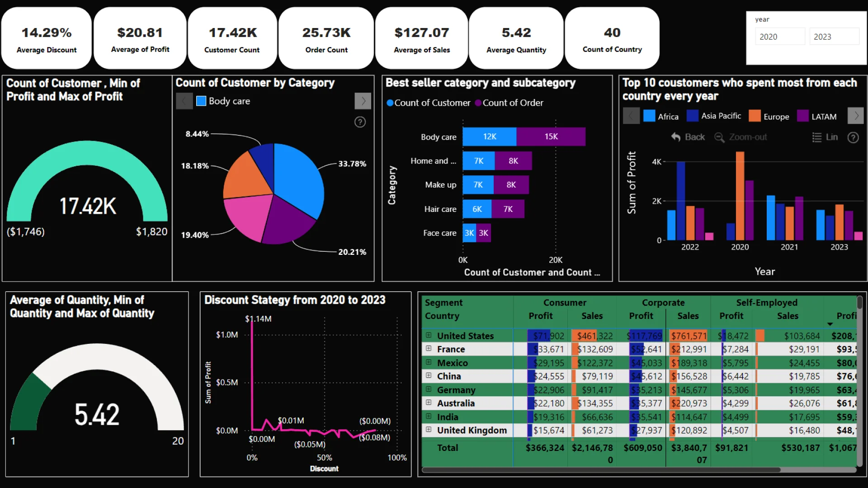Show previous legend items in top customers chart
This screenshot has height=488, width=868.
pyautogui.click(x=631, y=116)
